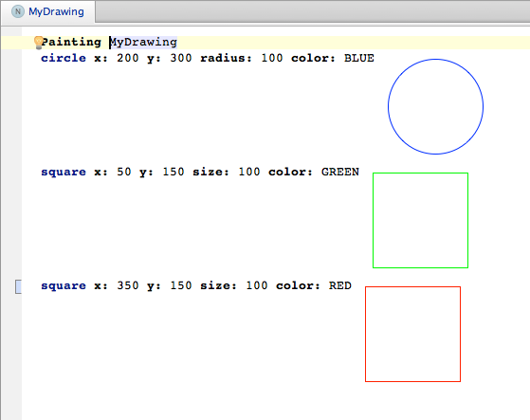Click the Painting keyword
530x420 pixels.
(71, 43)
